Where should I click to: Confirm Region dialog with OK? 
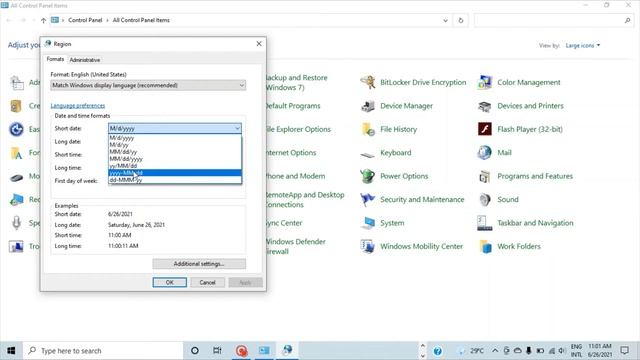[170, 282]
